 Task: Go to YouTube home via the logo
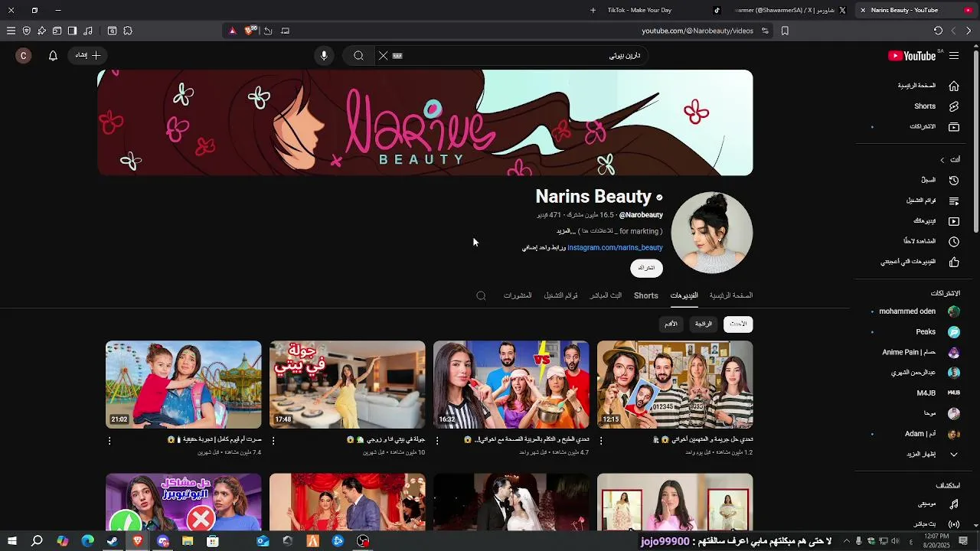(x=912, y=56)
